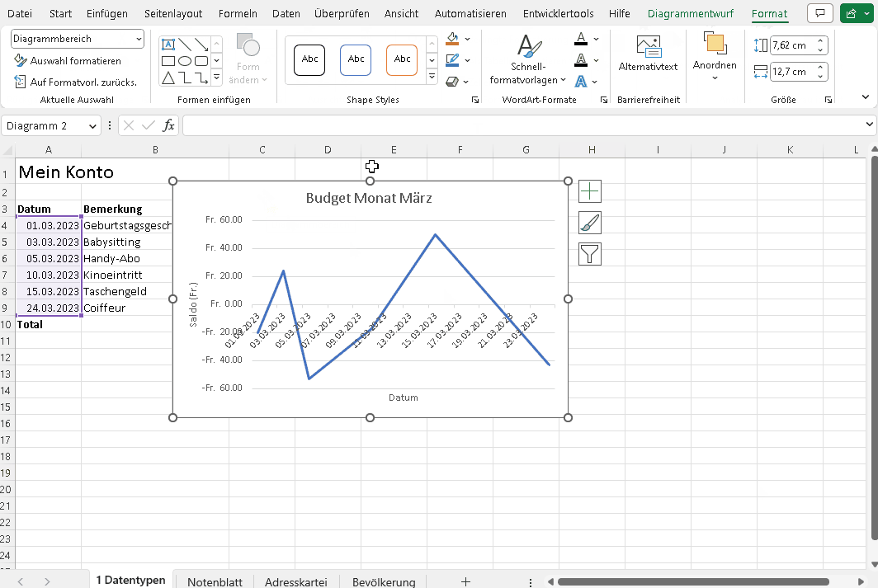Open the Diagrammfilter funnel button
The width and height of the screenshot is (878, 588).
[x=590, y=254]
